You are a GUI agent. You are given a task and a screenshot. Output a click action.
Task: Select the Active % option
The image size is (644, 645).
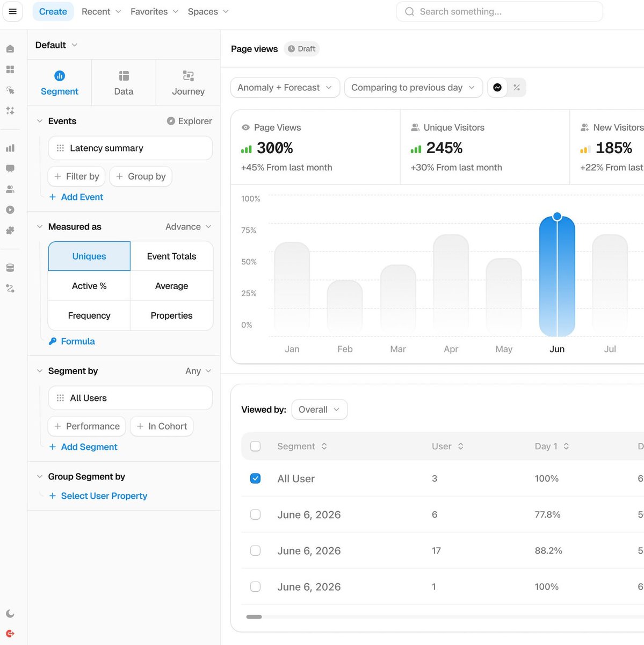pyautogui.click(x=89, y=286)
